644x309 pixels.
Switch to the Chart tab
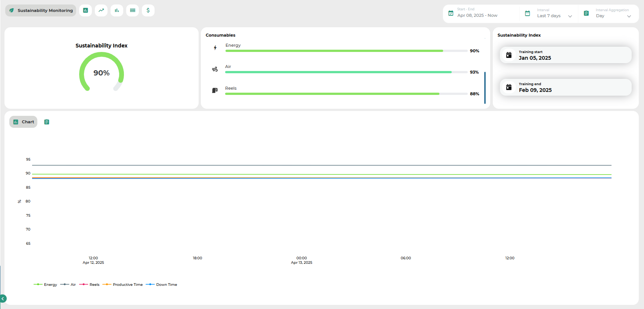[24, 122]
